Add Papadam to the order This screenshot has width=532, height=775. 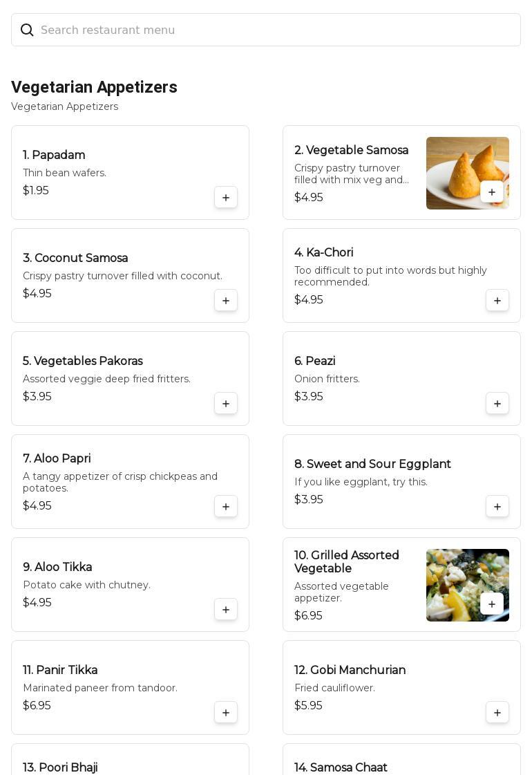click(x=226, y=198)
